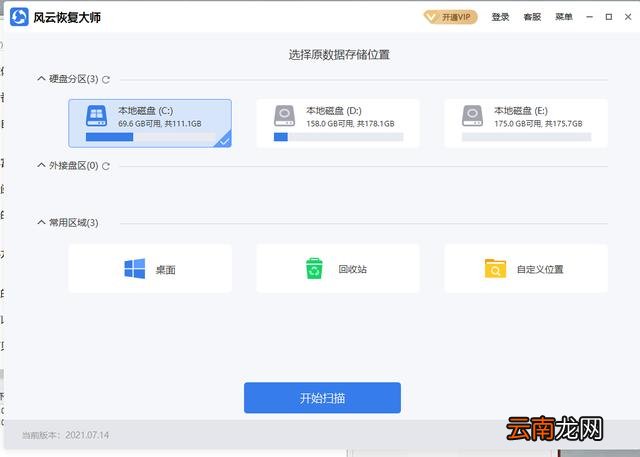This screenshot has height=457, width=640.
Task: Select the 桌面 desktop card
Action: pyautogui.click(x=150, y=268)
